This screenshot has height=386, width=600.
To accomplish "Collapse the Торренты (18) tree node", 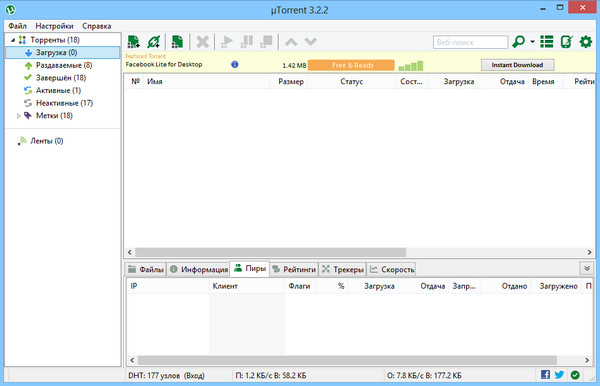I will [13, 40].
